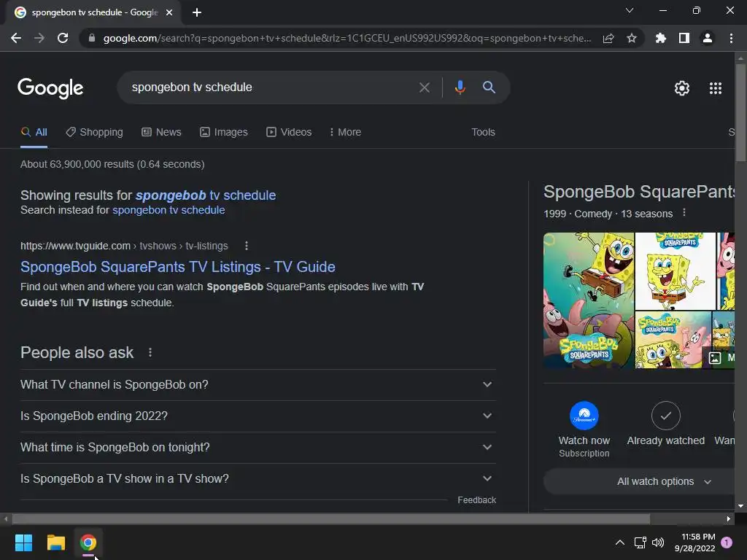
Task: Search instead for spongebon tv schedule
Action: pyautogui.click(x=169, y=210)
